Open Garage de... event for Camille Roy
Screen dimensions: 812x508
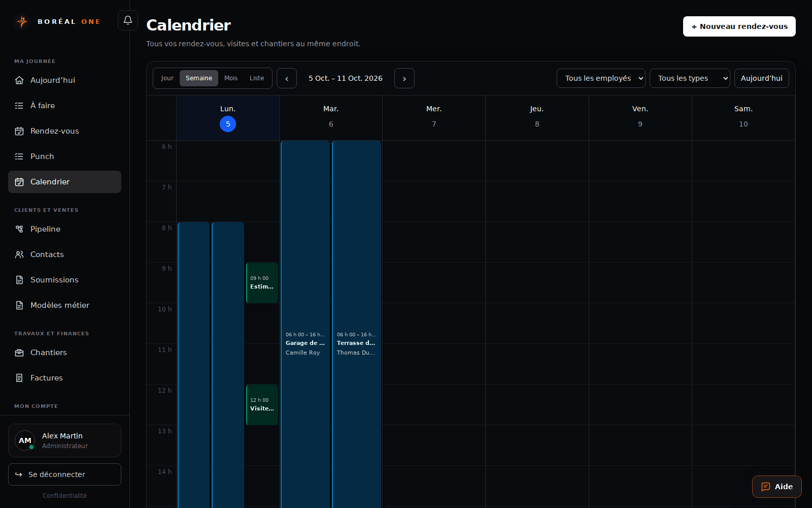click(x=305, y=325)
